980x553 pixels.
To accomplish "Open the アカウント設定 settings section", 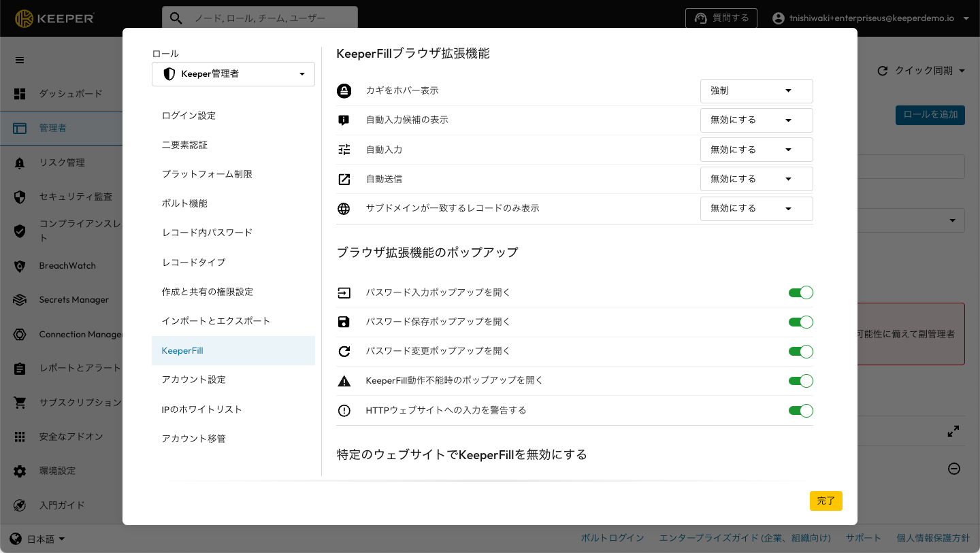I will [194, 380].
